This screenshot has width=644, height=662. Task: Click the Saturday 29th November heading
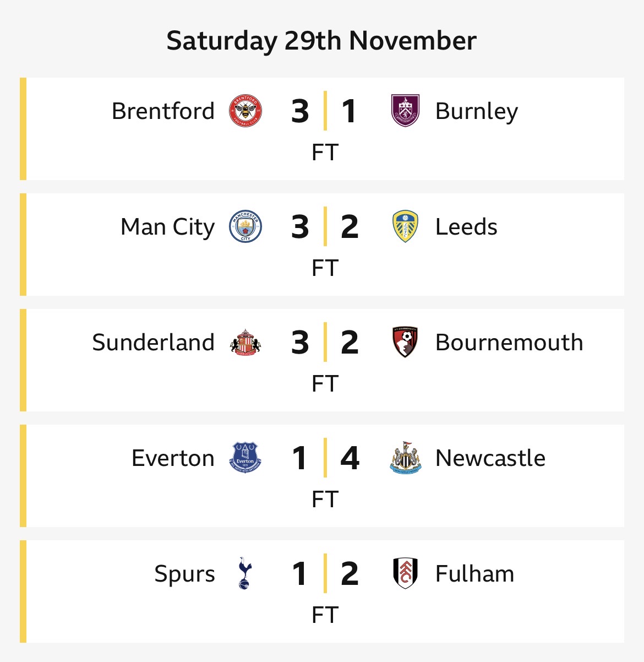[x=321, y=41]
